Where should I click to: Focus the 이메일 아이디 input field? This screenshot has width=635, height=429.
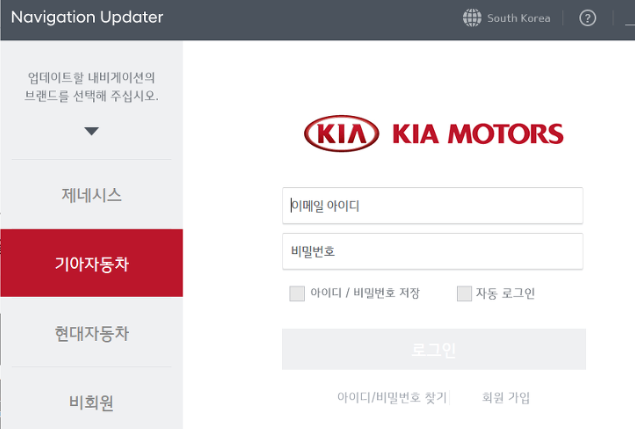(x=433, y=205)
